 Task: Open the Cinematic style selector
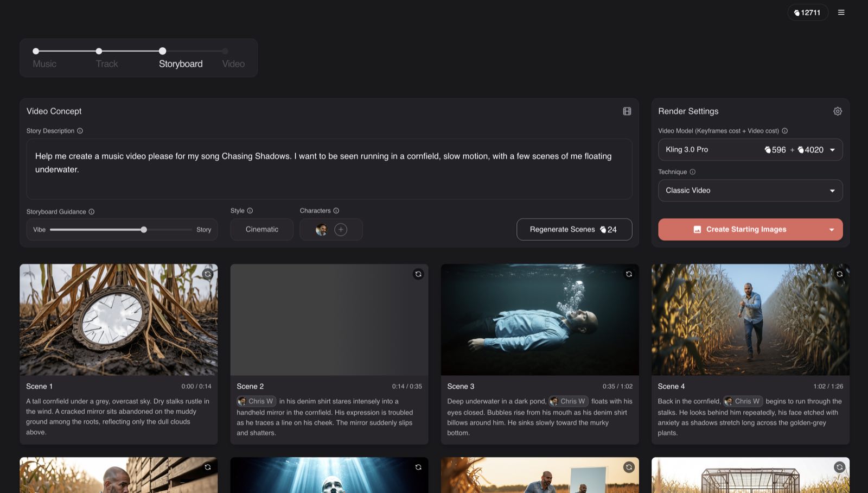pos(262,230)
